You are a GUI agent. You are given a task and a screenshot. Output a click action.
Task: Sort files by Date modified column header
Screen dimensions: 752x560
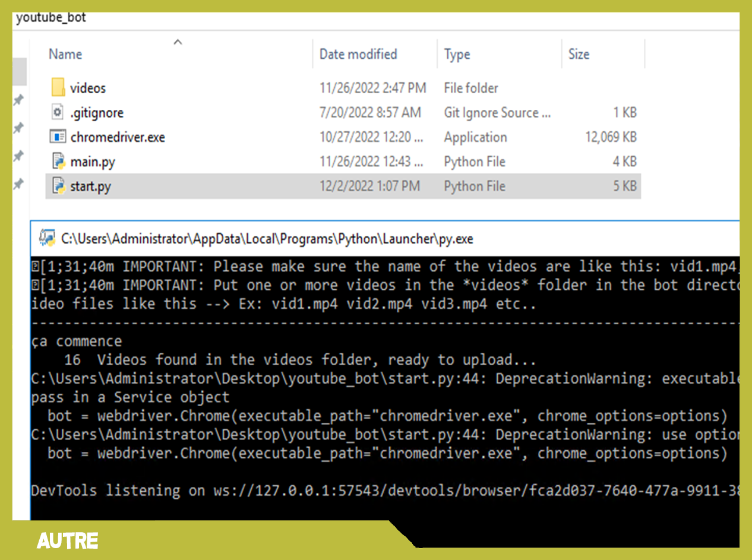pyautogui.click(x=358, y=54)
